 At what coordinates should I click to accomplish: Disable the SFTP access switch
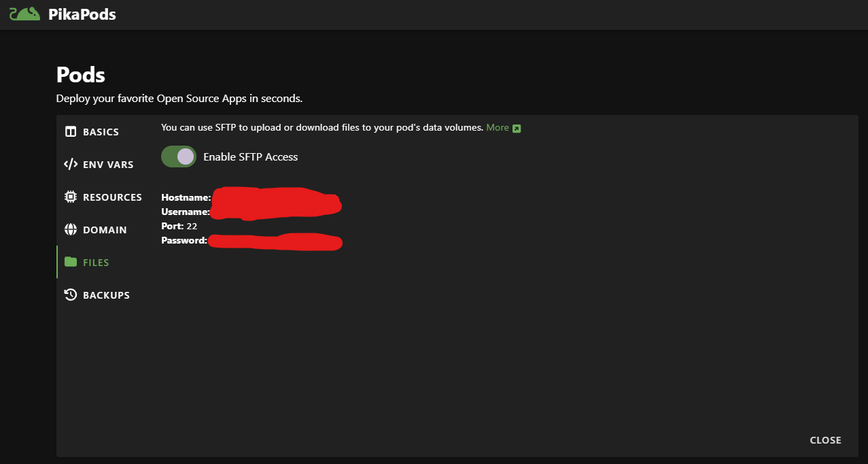click(x=179, y=156)
